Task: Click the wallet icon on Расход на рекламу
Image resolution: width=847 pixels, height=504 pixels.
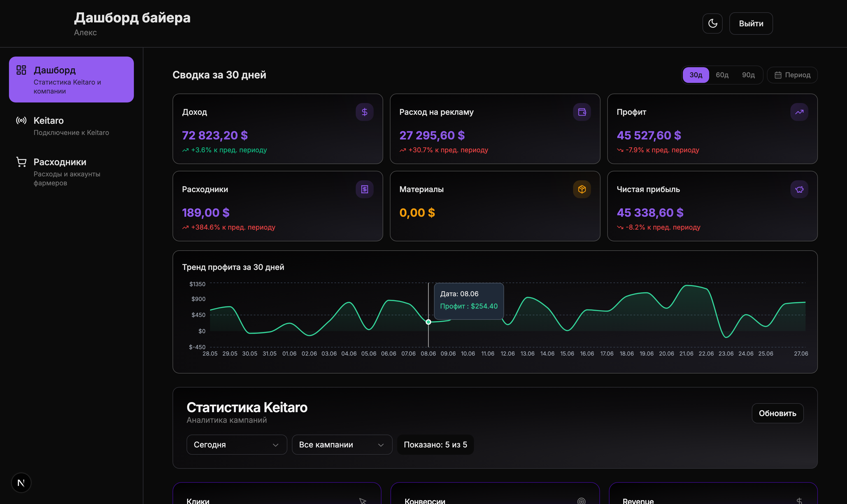Action: (x=582, y=112)
